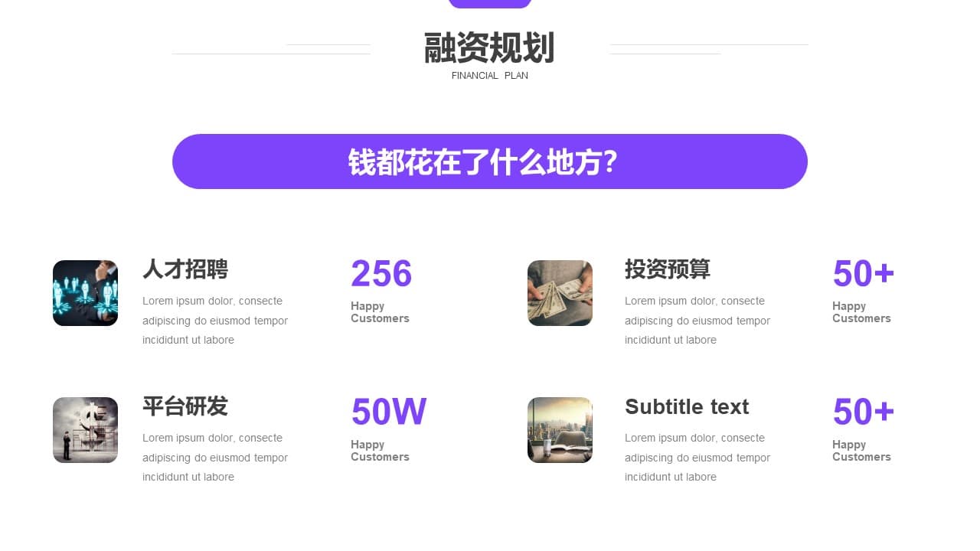Click the Subtitle text city skyline image
The image size is (980, 551).
tap(560, 430)
